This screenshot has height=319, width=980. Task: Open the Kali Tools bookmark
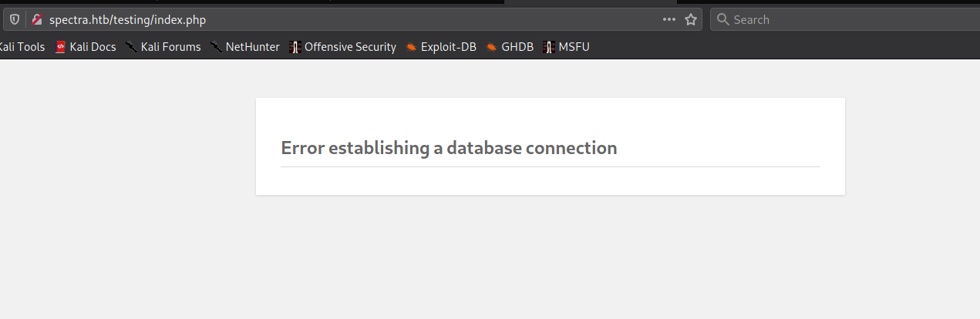(22, 47)
